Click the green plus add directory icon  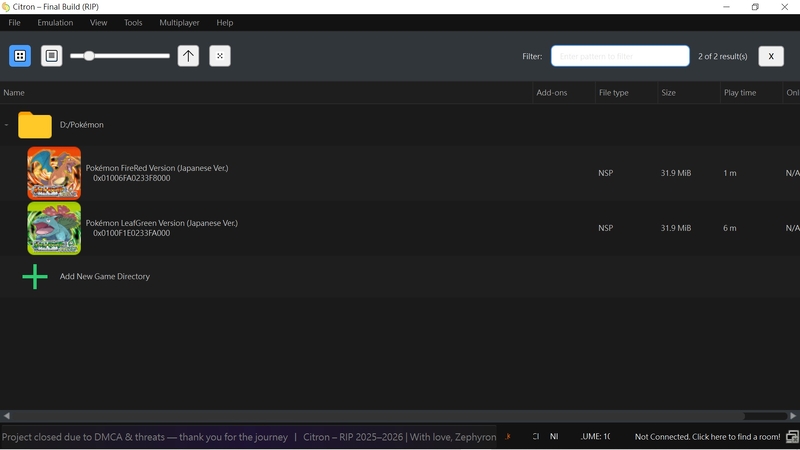click(x=35, y=277)
